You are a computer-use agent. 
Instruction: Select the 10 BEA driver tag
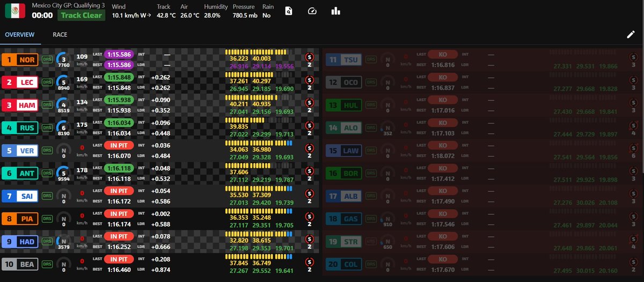[20, 264]
